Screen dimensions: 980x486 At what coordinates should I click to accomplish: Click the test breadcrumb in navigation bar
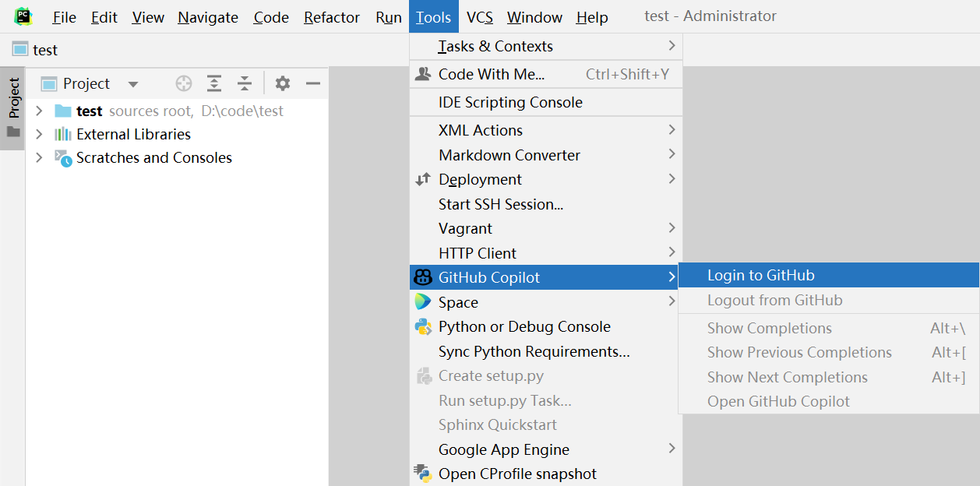tap(45, 50)
